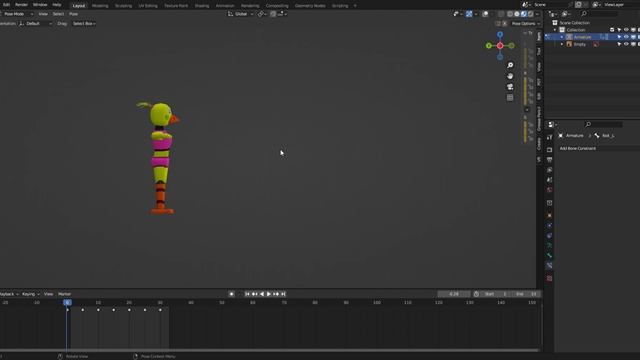This screenshot has height=360, width=640.
Task: Jump to the timeline end frame button
Action: pyautogui.click(x=283, y=294)
